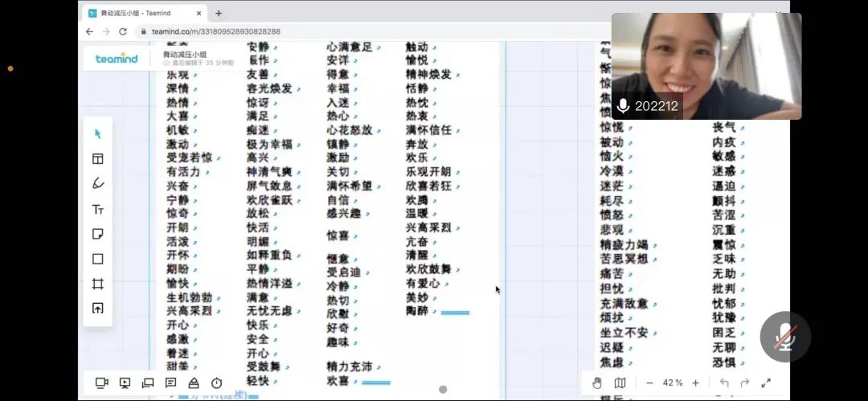Image resolution: width=868 pixels, height=401 pixels.
Task: Select the word 生机勃勃
Action: click(x=190, y=297)
